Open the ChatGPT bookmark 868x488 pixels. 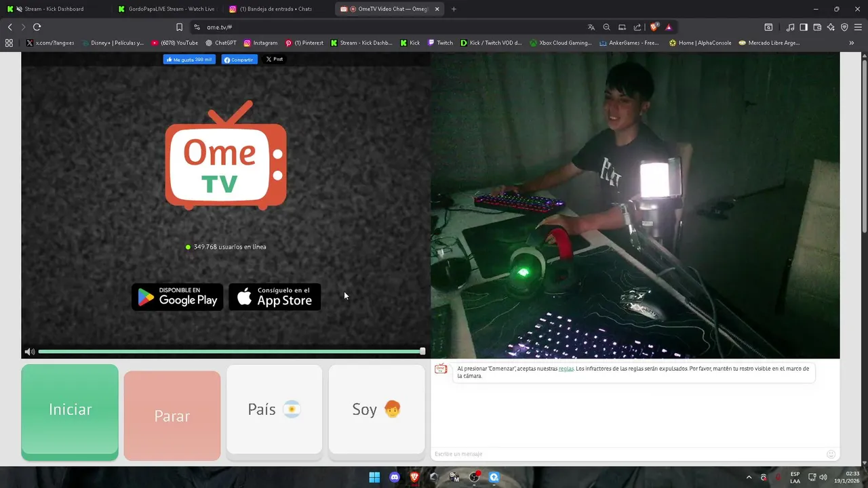[x=221, y=43]
